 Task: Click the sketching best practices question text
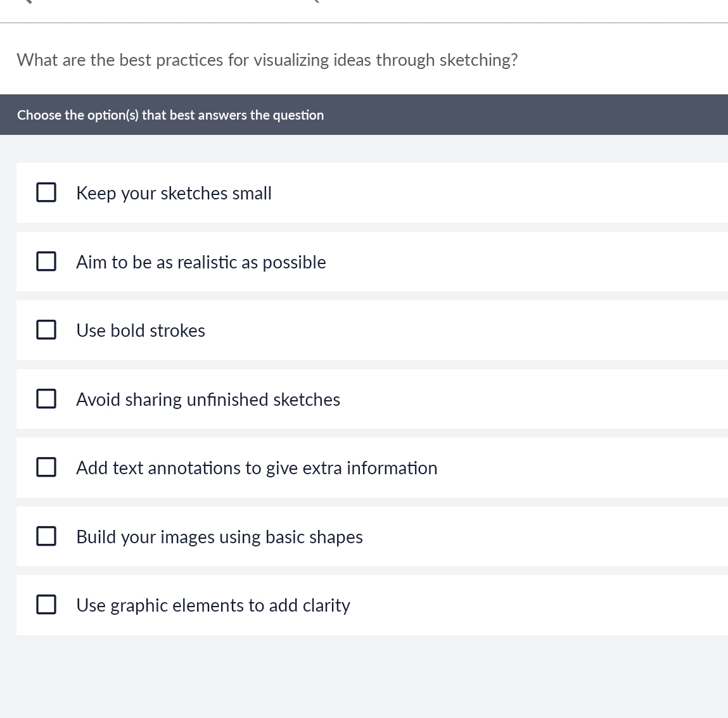click(267, 60)
